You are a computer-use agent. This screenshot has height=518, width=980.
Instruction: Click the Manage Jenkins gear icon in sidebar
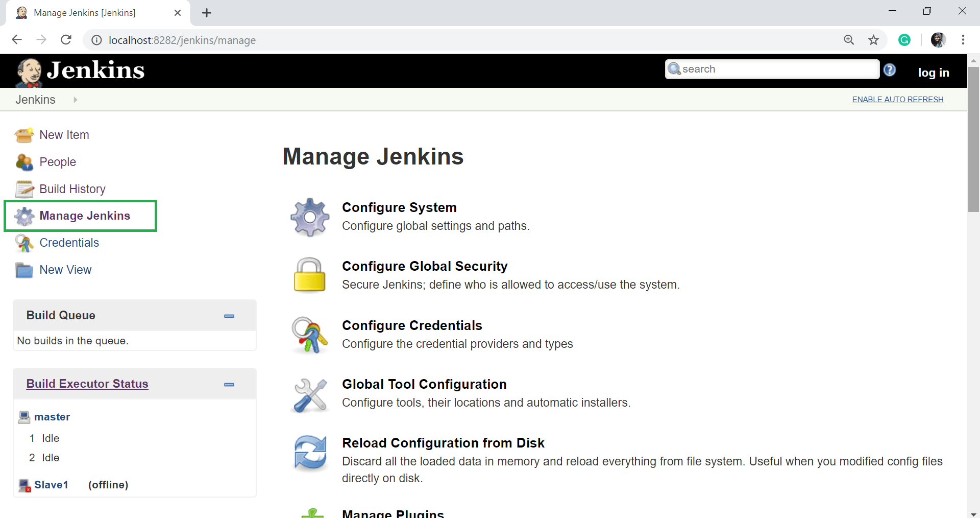(x=24, y=216)
